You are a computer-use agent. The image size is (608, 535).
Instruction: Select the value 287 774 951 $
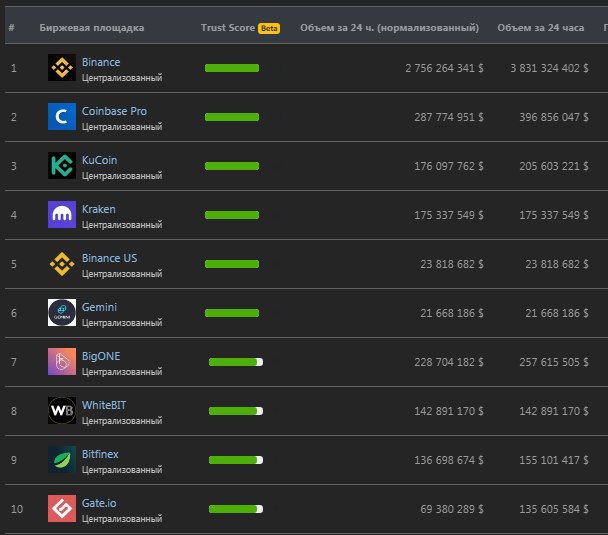449,117
